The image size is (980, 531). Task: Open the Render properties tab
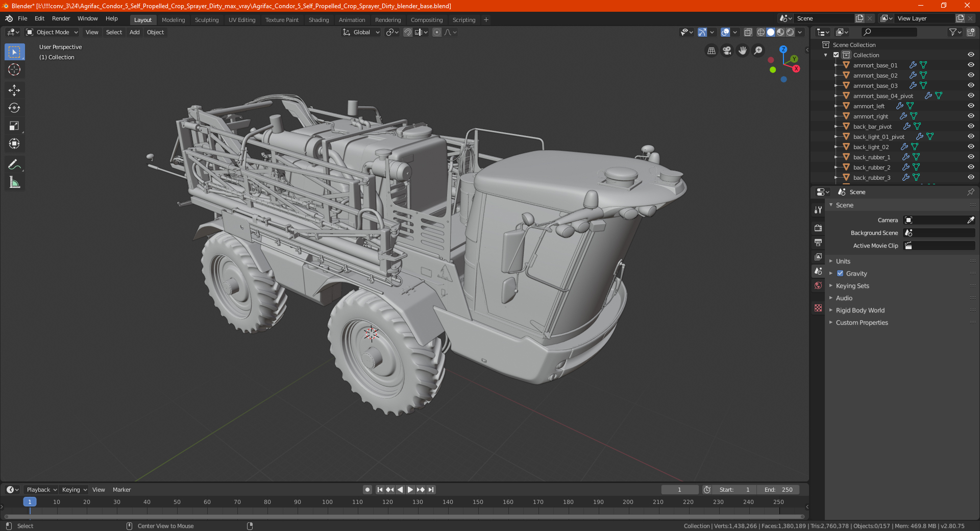click(x=818, y=228)
